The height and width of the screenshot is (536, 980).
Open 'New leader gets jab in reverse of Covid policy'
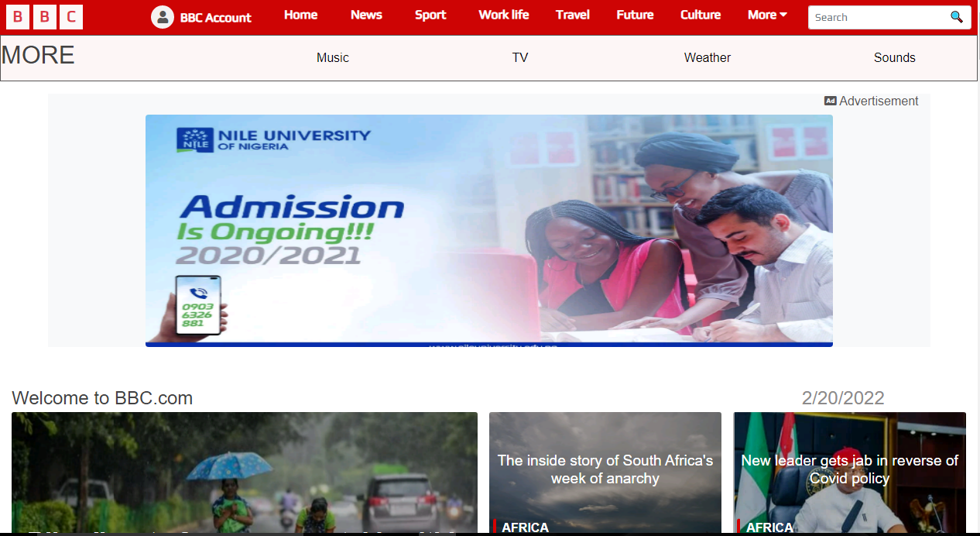850,469
